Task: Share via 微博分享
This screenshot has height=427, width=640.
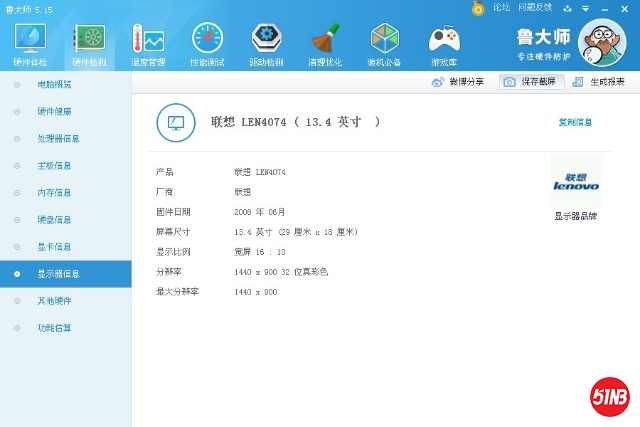Action: tap(459, 82)
